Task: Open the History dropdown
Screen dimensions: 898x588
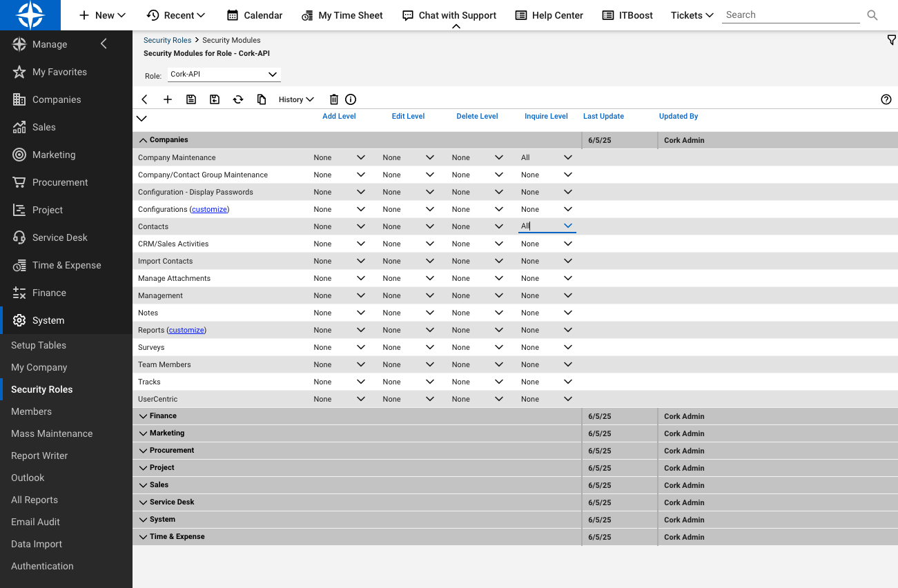Action: [x=296, y=99]
